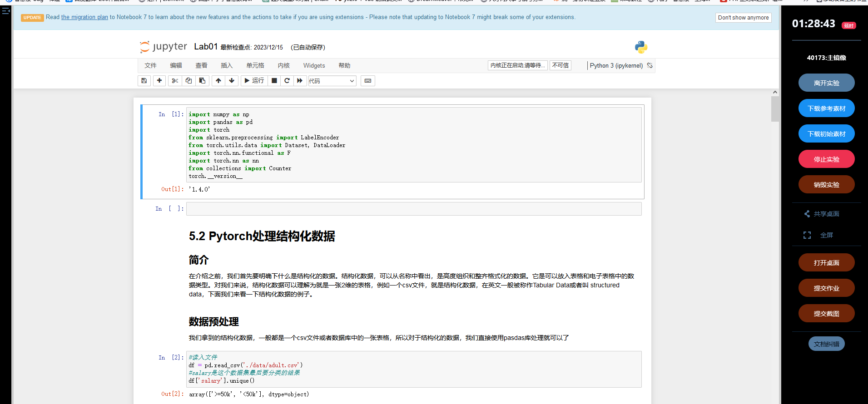Move selected cell up arrow
Viewport: 868px width, 404px height.
(218, 81)
